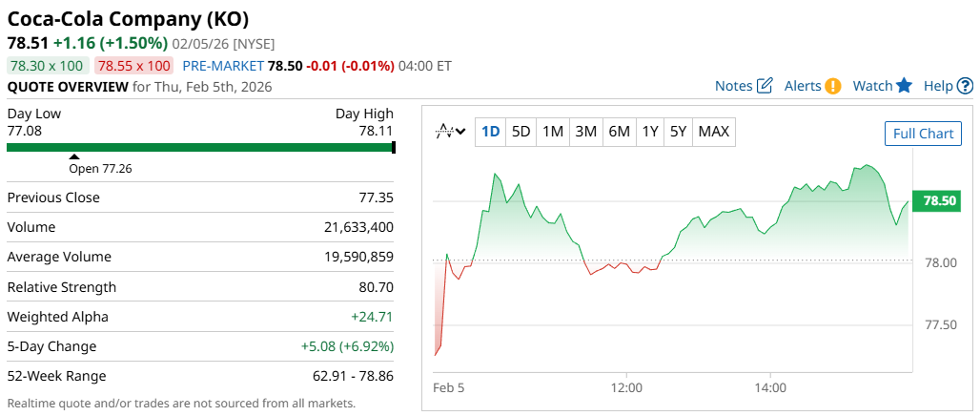
Task: Select the 1D chart period
Action: tap(491, 132)
